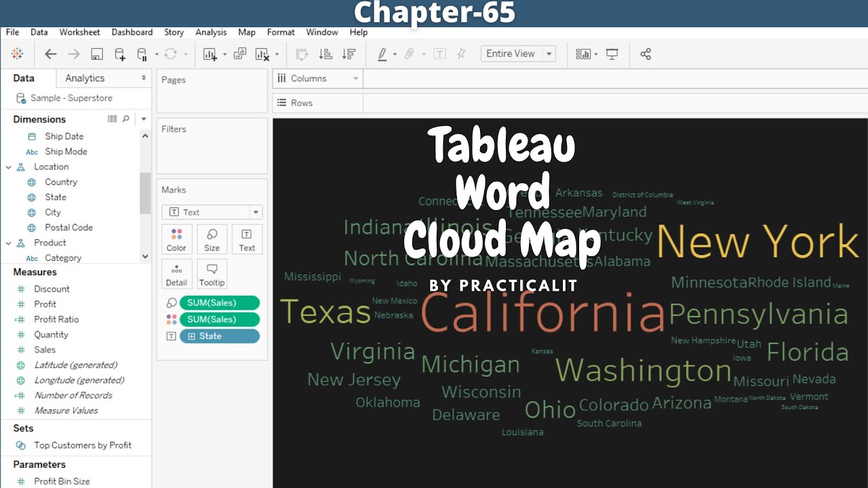The image size is (868, 488).
Task: Collapse the Location hierarchy
Action: click(9, 167)
